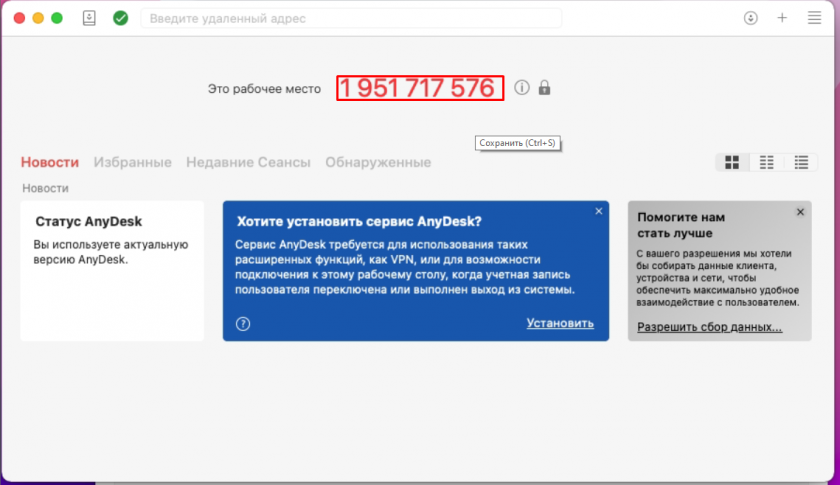Click the info icon next to workplace ID
The height and width of the screenshot is (485, 840).
[x=522, y=88]
